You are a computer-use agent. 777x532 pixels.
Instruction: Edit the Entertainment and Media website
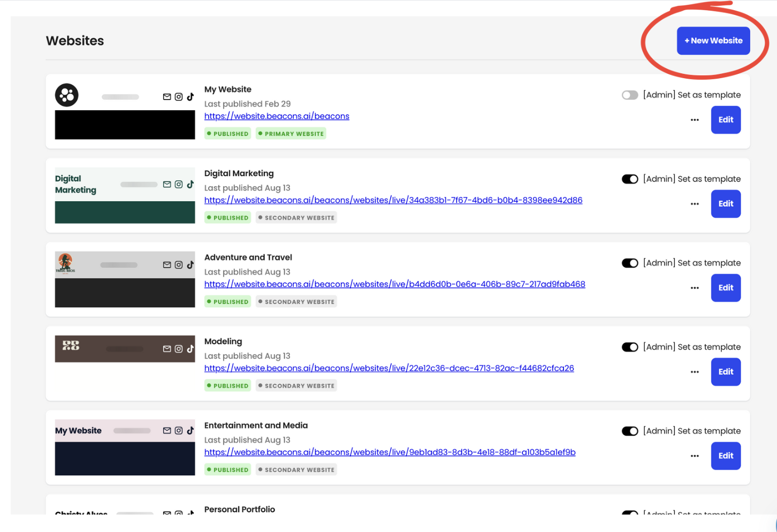[726, 456]
